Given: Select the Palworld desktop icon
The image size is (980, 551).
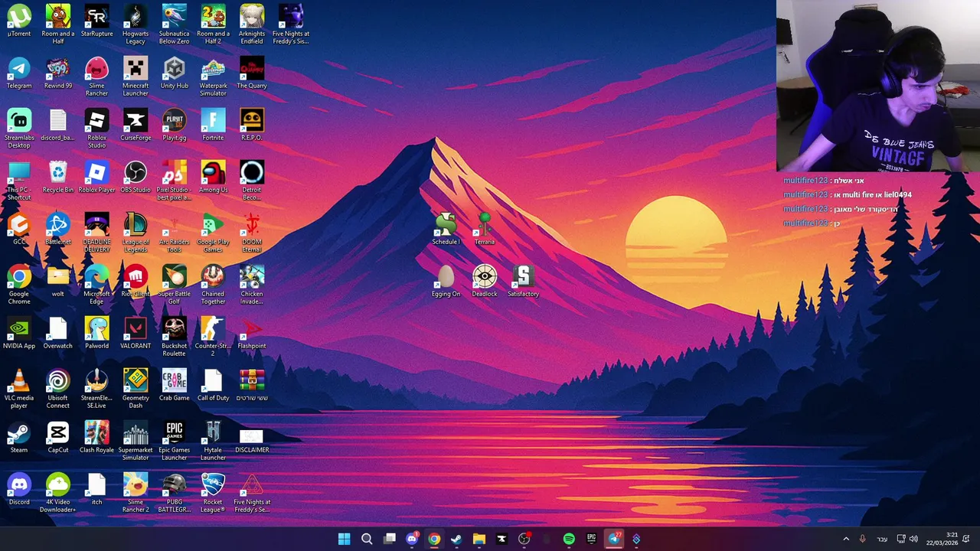Looking at the screenshot, I should pos(96,334).
